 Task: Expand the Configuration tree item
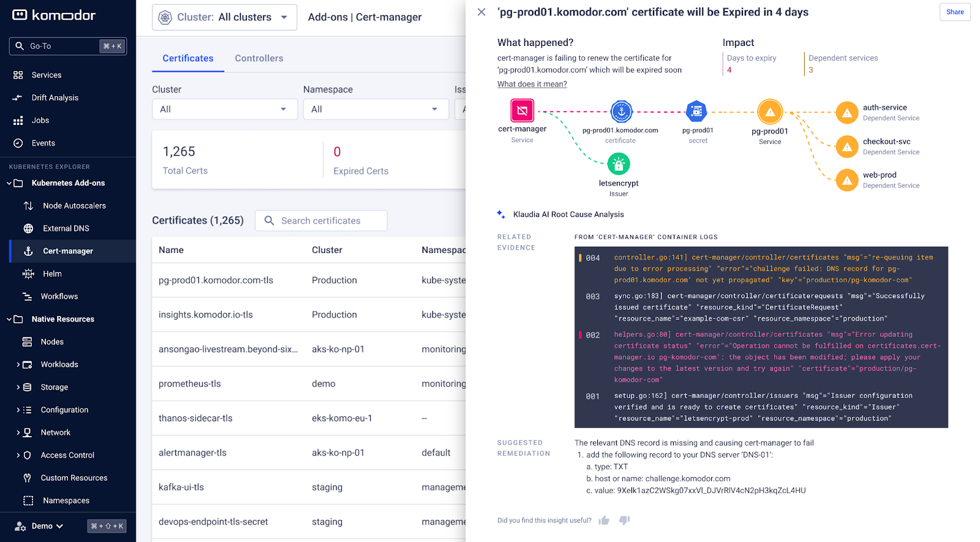pos(18,410)
